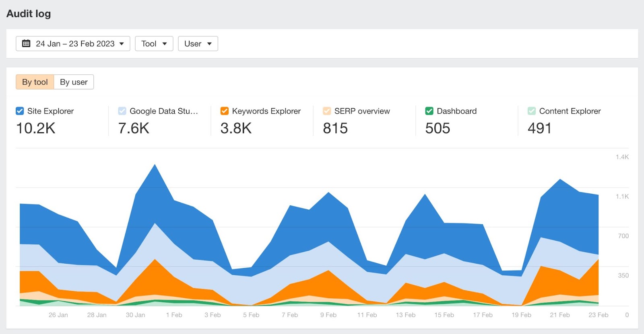Switch to the By tool tab
The image size is (644, 334).
tap(35, 82)
